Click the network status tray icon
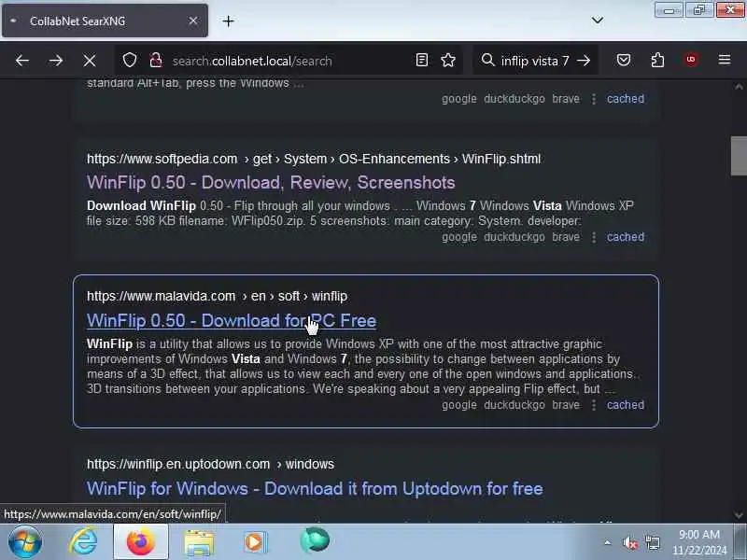Image resolution: width=747 pixels, height=560 pixels. (653, 542)
